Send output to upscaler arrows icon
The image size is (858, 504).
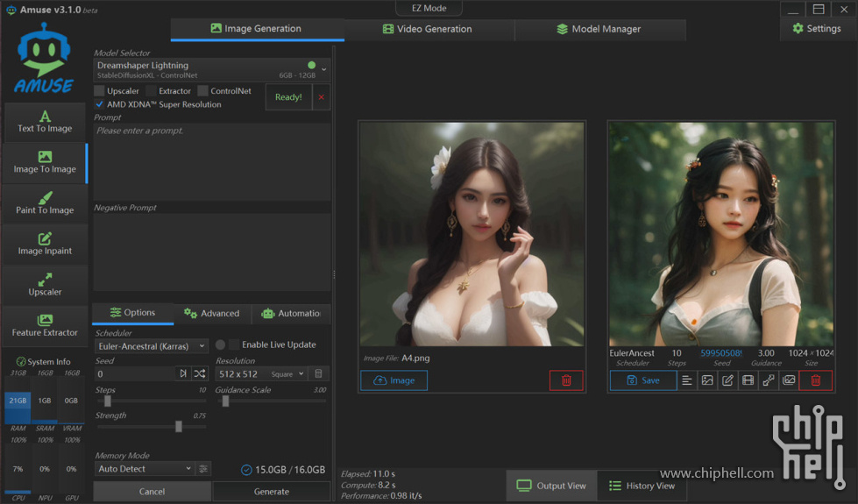click(x=769, y=380)
